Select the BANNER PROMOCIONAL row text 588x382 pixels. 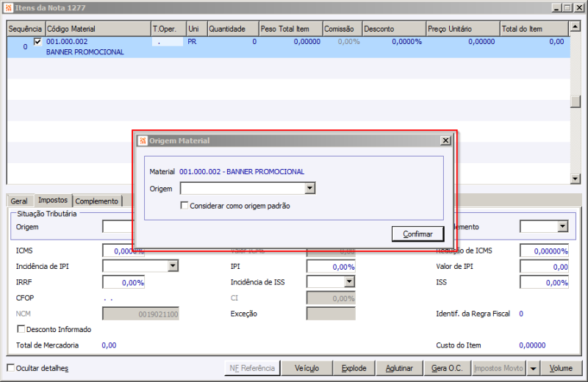point(85,52)
